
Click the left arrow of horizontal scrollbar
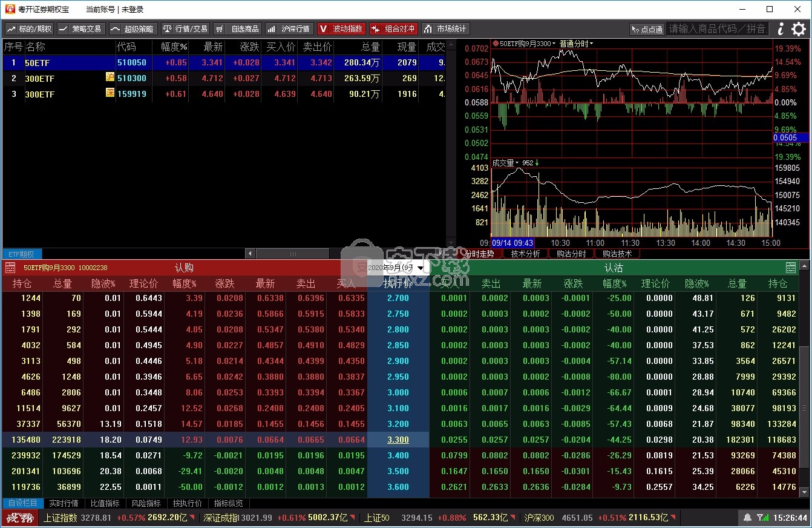[250, 254]
